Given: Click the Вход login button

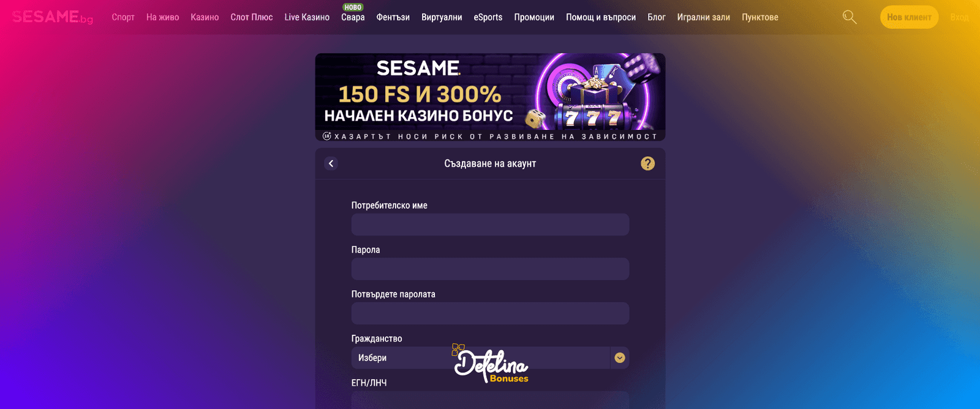Looking at the screenshot, I should (959, 17).
